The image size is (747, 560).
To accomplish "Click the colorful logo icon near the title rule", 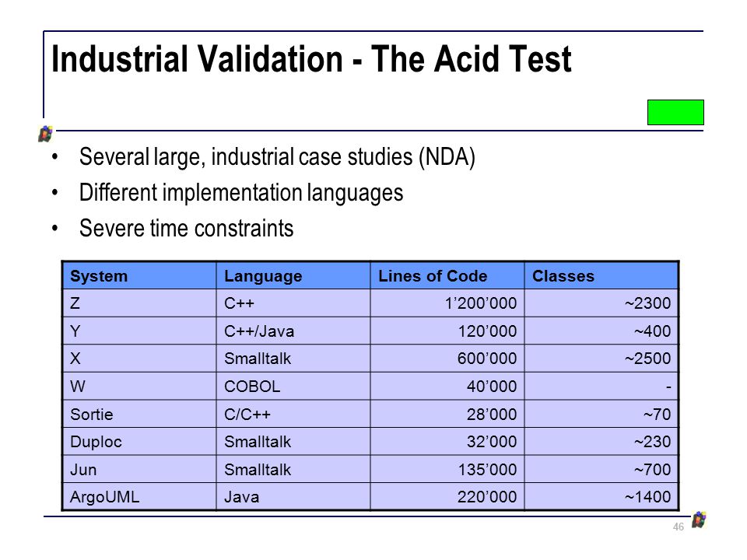I will point(46,134).
